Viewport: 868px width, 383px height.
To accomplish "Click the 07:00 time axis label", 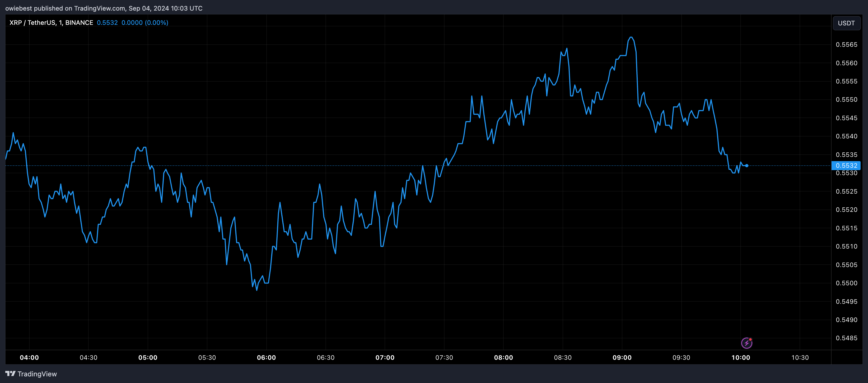I will [385, 358].
